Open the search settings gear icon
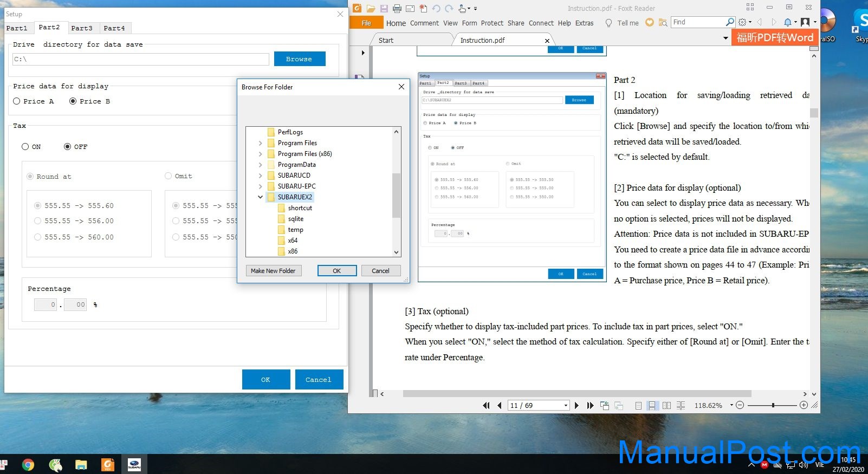Viewport: 868px width, 474px height. pos(742,22)
